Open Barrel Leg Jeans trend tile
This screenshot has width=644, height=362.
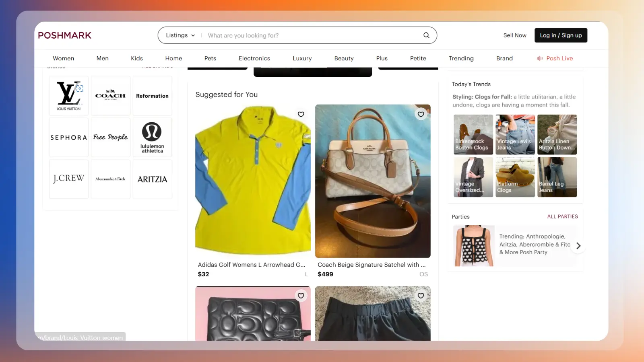coord(557,177)
